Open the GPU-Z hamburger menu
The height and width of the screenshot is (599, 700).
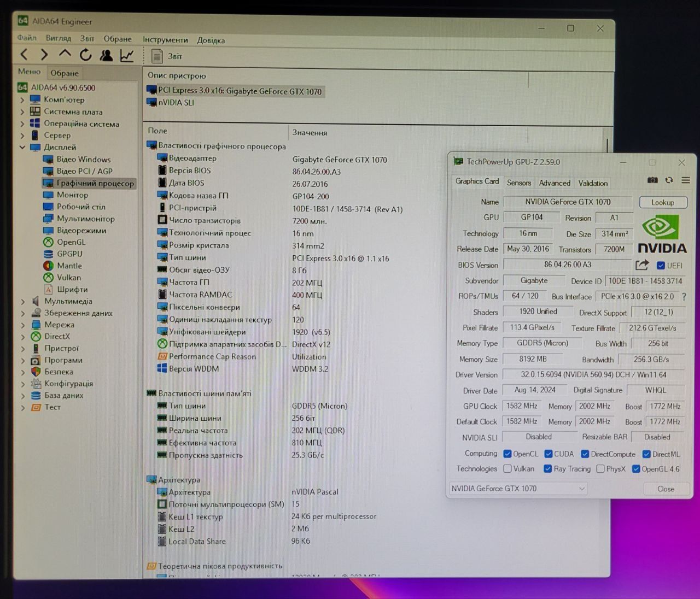[x=686, y=180]
